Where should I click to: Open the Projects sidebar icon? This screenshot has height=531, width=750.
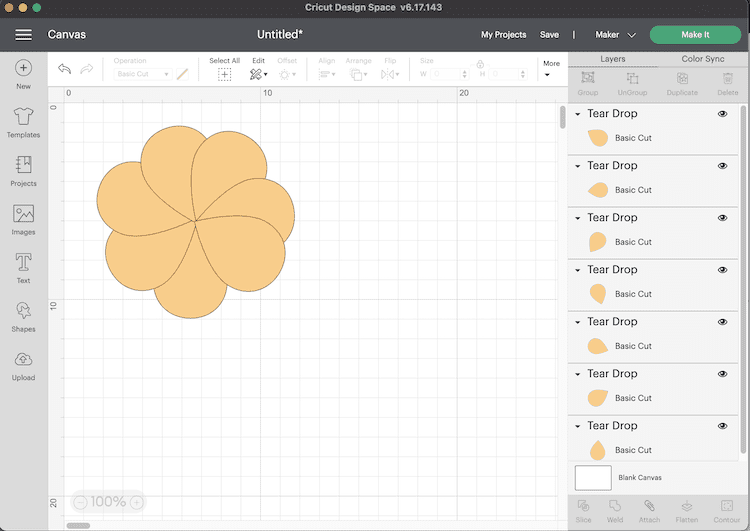(23, 166)
